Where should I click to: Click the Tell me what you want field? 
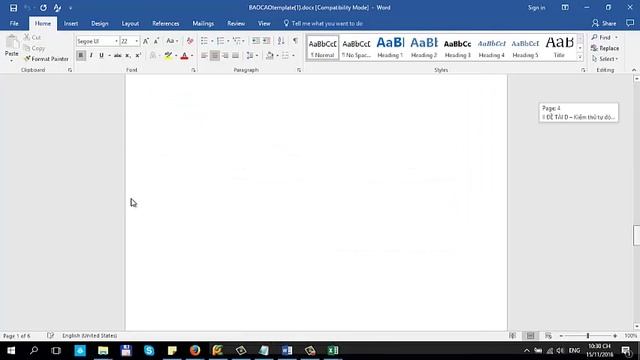(323, 24)
